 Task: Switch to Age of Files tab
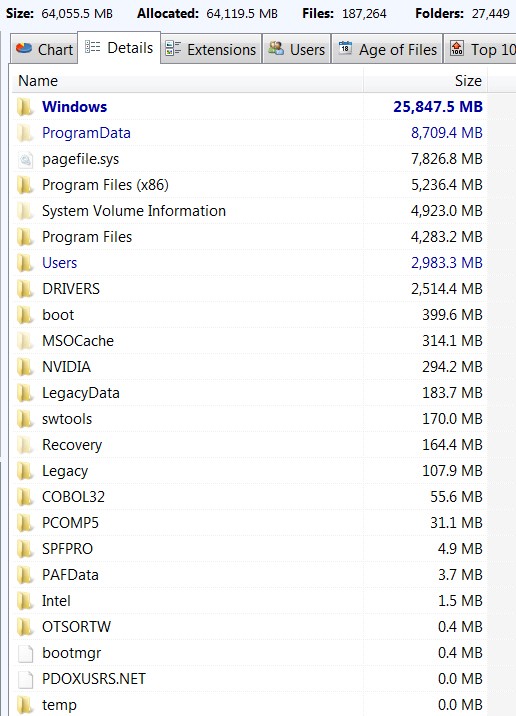(387, 49)
